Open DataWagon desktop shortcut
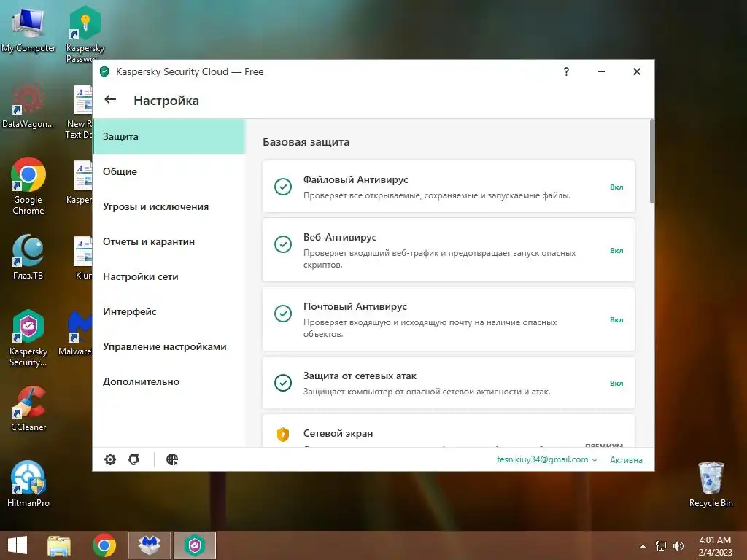The image size is (747, 560). coord(28,106)
